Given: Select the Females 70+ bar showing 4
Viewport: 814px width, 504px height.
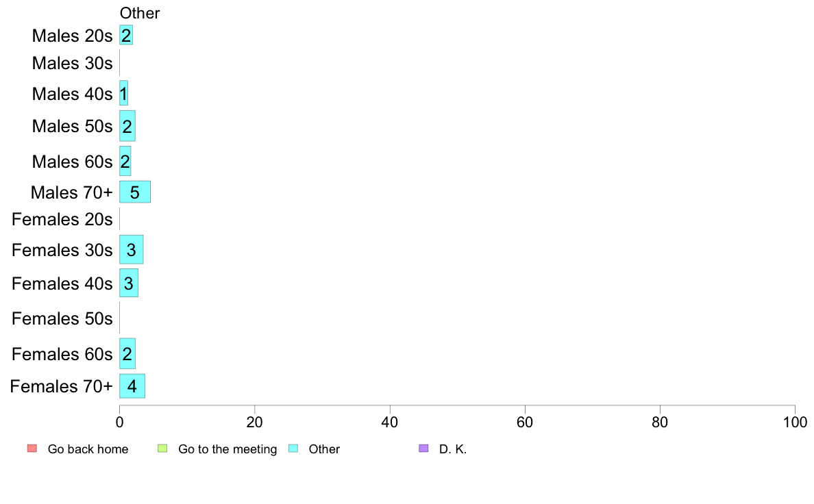Looking at the screenshot, I should coord(132,386).
